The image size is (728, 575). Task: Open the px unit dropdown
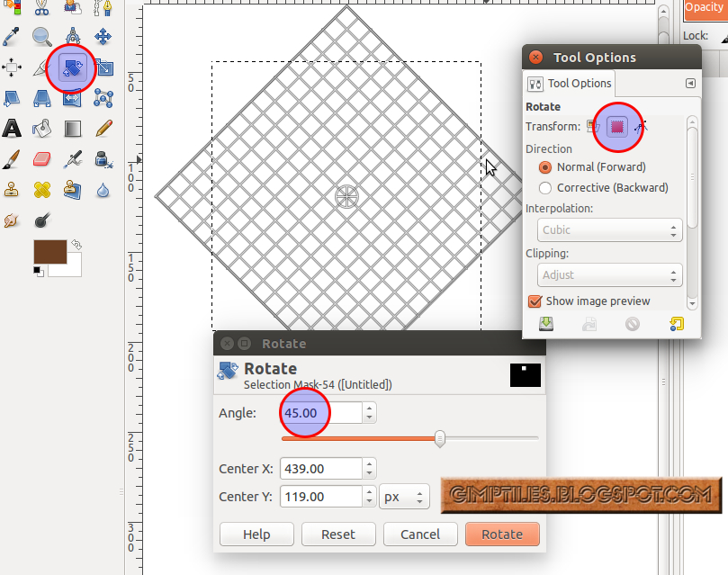(x=404, y=496)
